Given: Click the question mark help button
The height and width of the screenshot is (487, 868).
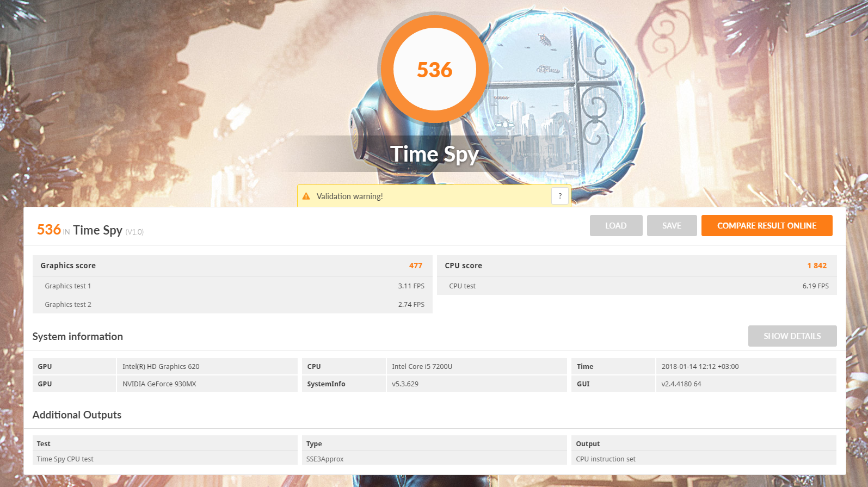Looking at the screenshot, I should click(x=560, y=196).
